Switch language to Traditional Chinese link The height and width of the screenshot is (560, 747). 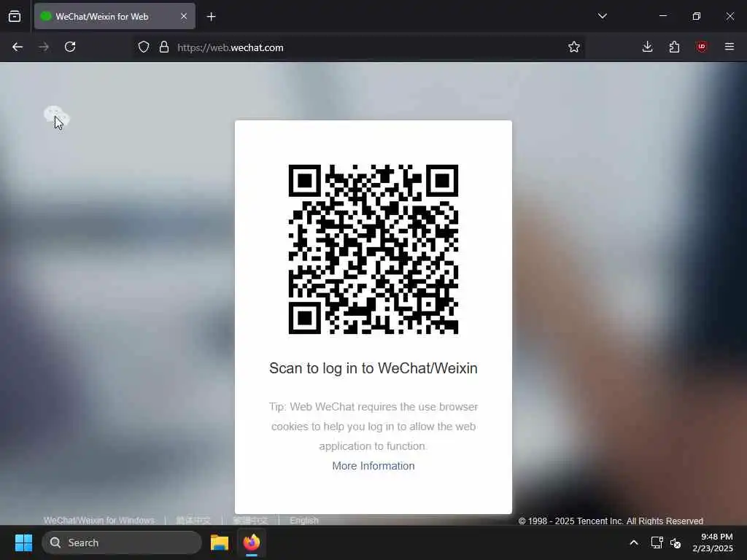(x=250, y=521)
